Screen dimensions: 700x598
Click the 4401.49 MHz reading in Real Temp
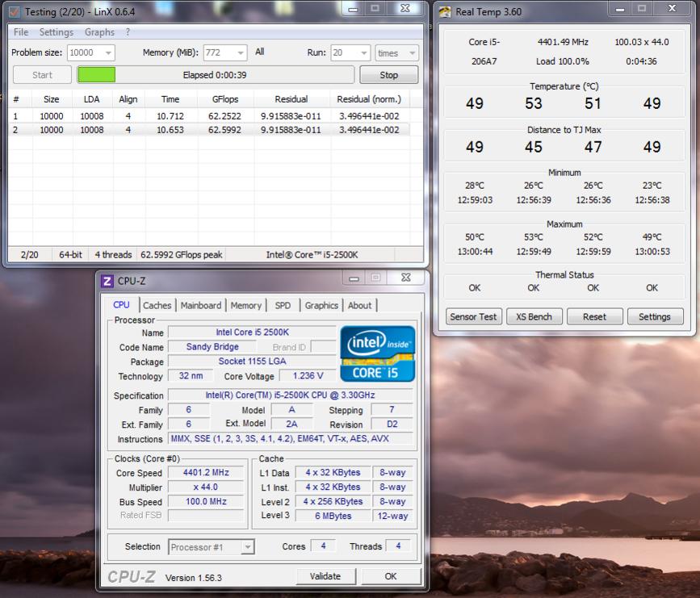coord(563,42)
